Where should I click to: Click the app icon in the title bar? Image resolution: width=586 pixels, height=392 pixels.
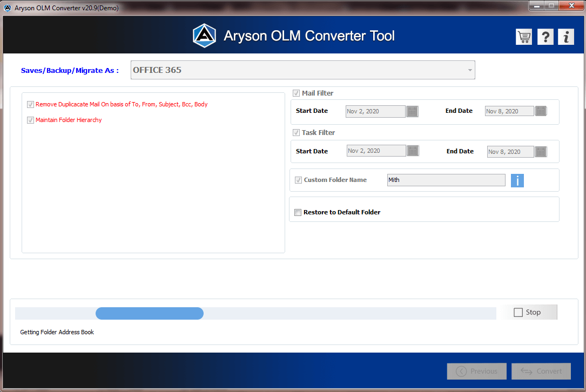[x=8, y=8]
